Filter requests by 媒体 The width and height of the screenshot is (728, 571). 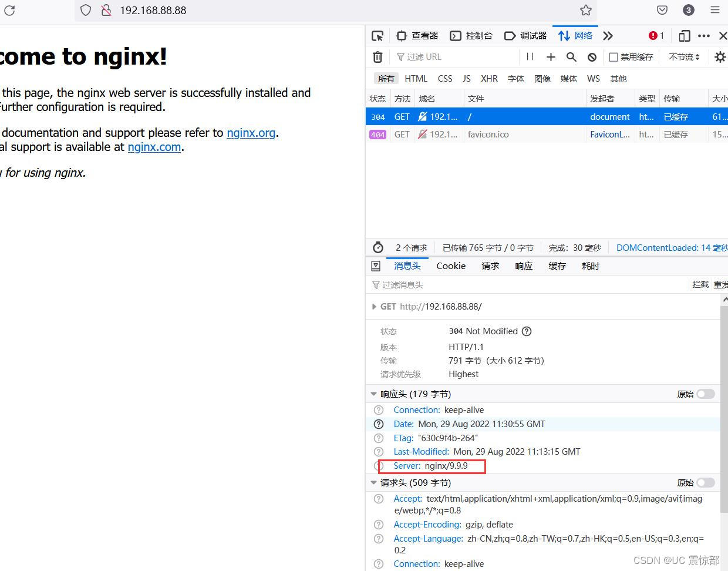[569, 79]
